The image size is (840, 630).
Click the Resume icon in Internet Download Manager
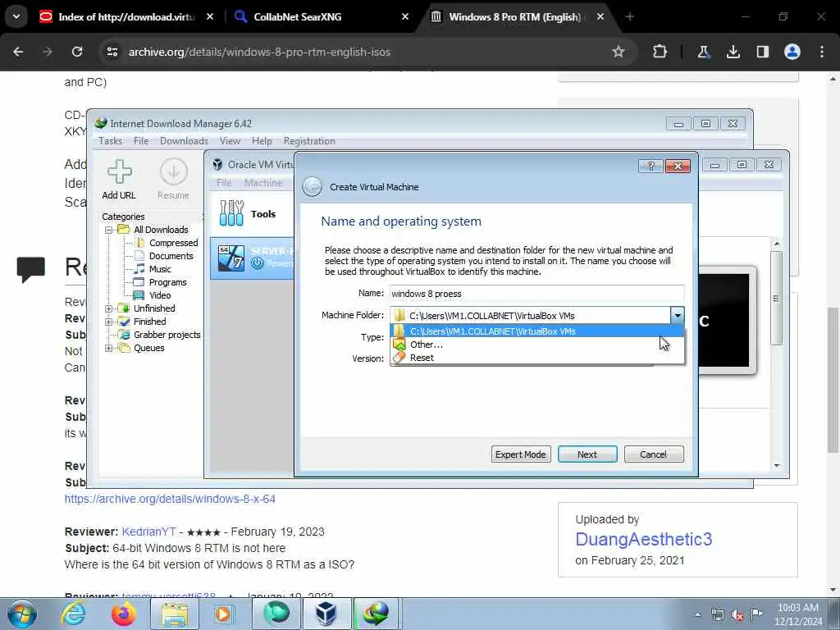tap(174, 171)
